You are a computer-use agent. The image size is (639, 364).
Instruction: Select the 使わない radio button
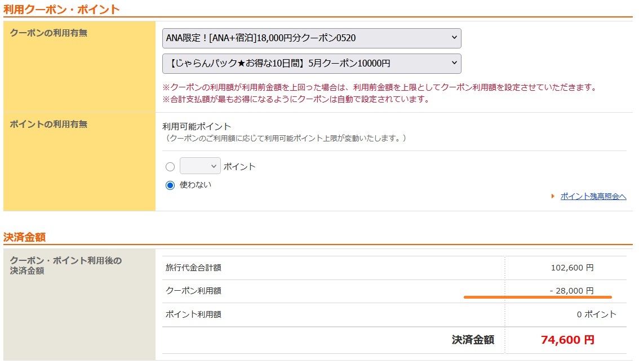click(170, 185)
